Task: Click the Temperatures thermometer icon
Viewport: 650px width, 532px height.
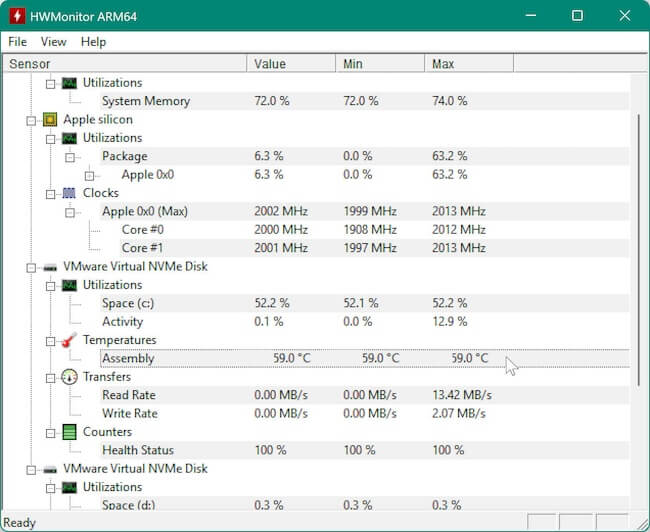Action: (69, 340)
